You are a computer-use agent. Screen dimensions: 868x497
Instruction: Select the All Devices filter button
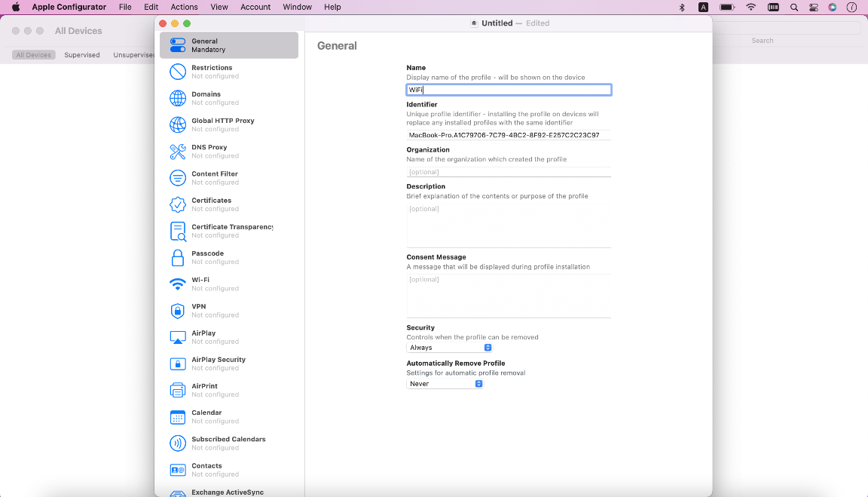click(x=34, y=55)
